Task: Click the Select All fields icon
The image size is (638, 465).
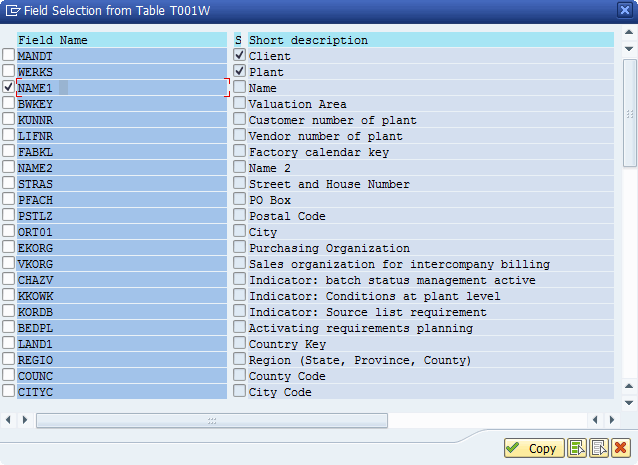Action: (577, 448)
